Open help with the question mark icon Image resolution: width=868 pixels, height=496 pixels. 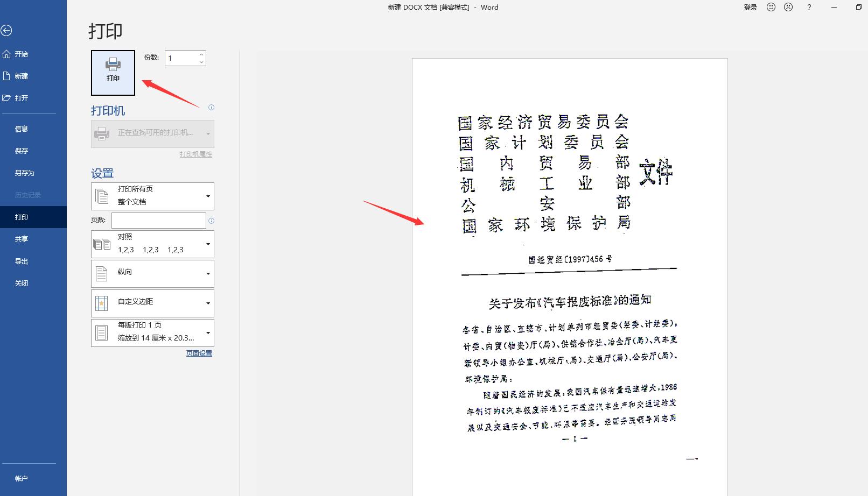809,7
